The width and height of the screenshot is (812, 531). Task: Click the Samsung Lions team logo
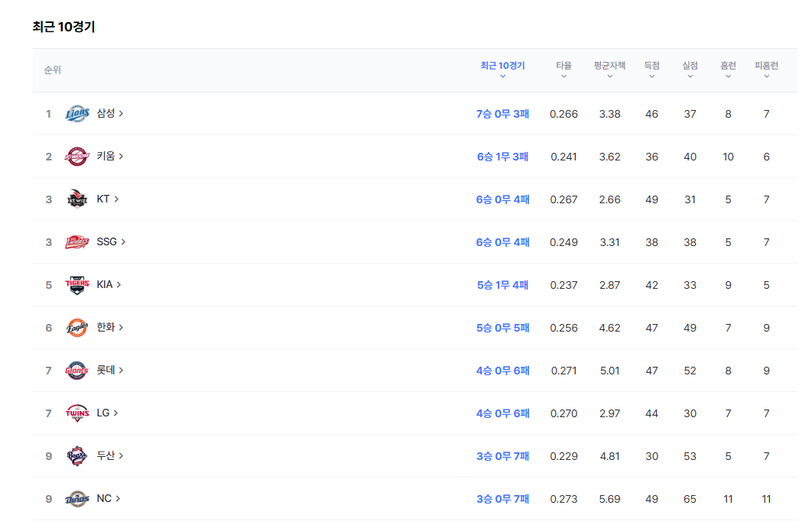click(x=76, y=113)
